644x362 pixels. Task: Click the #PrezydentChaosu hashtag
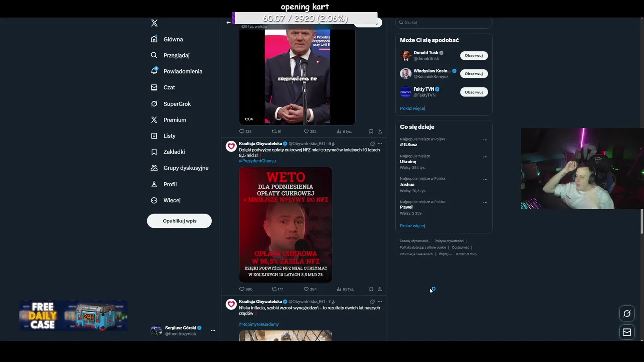coord(258,161)
